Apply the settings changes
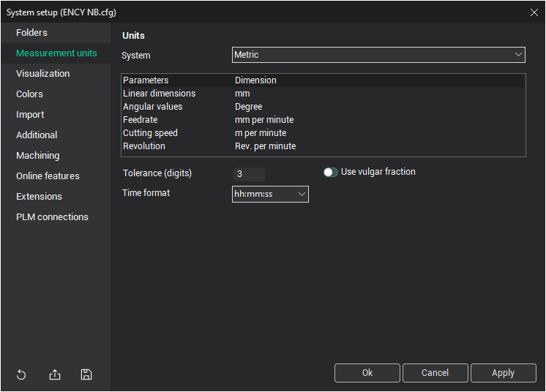The height and width of the screenshot is (392, 546). pyautogui.click(x=503, y=373)
